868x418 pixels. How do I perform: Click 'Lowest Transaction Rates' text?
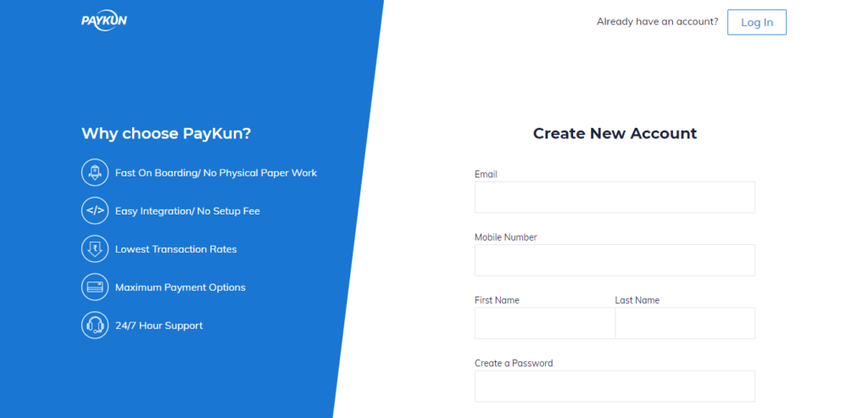(x=175, y=249)
